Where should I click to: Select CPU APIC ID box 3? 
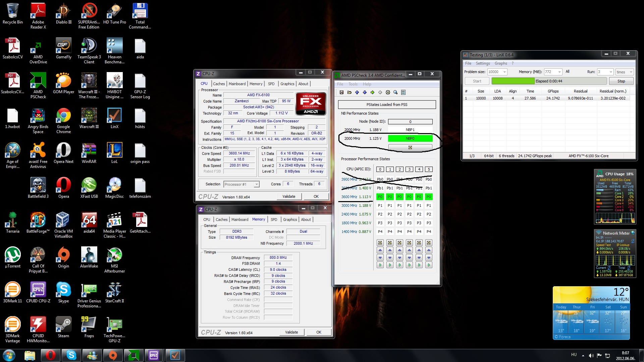pyautogui.click(x=409, y=169)
